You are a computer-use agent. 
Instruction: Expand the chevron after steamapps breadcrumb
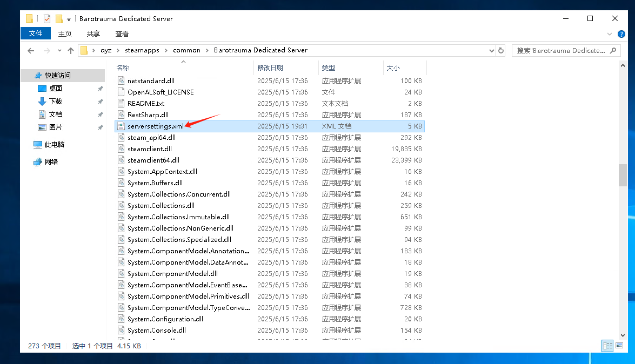point(166,51)
